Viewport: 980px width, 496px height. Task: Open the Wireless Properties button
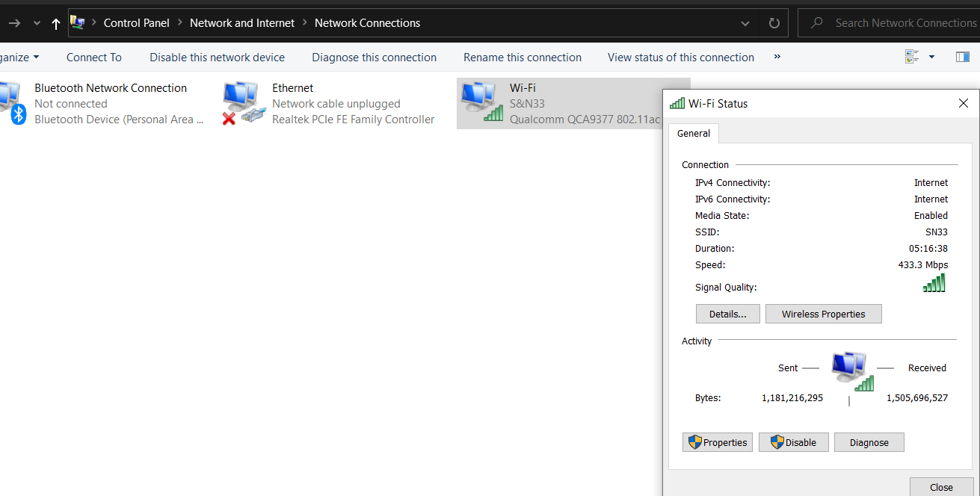(823, 314)
